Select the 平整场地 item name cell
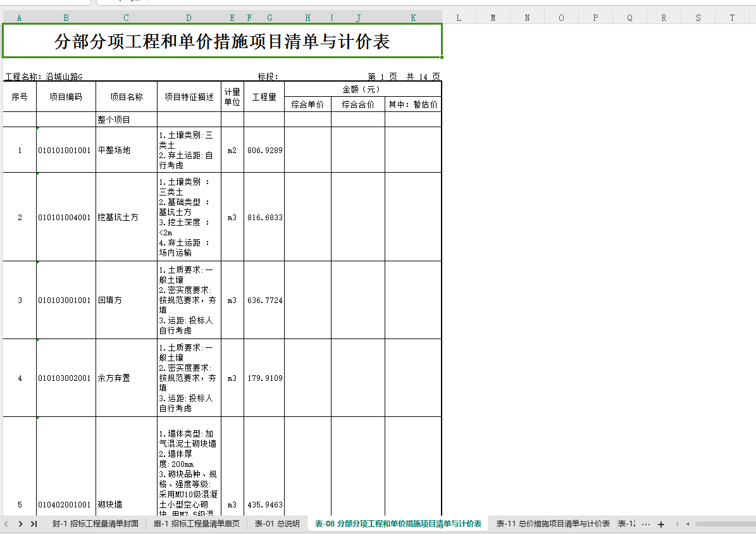The image size is (756, 534). [x=127, y=150]
